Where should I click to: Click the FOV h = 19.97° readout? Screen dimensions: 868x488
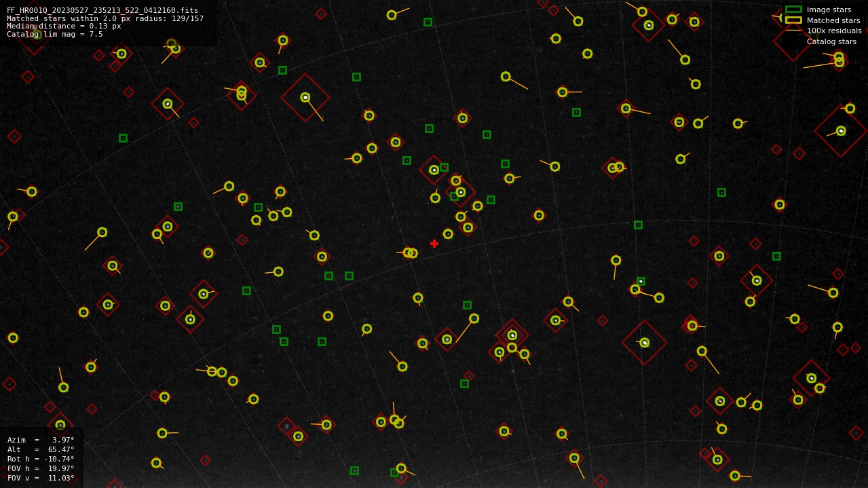point(41,468)
